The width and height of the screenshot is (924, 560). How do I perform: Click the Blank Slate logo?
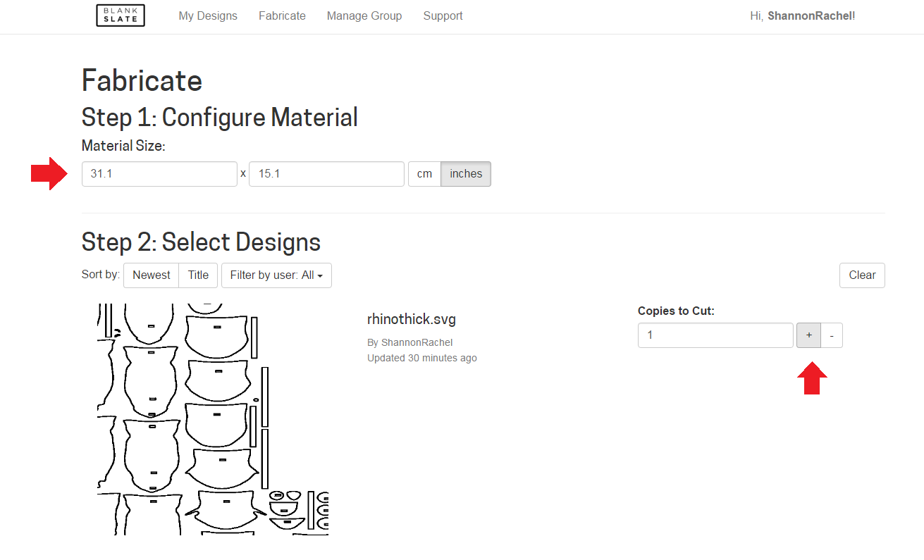pyautogui.click(x=120, y=15)
